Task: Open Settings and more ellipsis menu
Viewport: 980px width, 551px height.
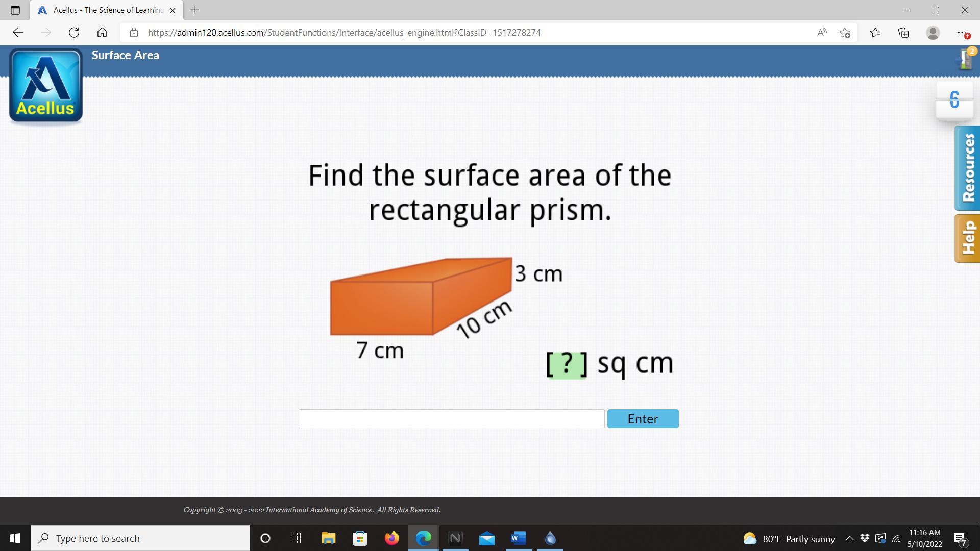Action: click(x=961, y=33)
